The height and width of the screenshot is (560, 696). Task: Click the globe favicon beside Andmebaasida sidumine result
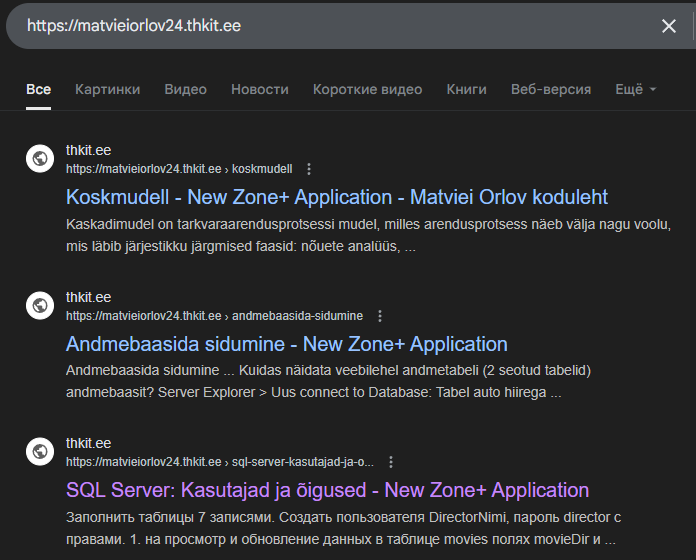click(x=40, y=306)
